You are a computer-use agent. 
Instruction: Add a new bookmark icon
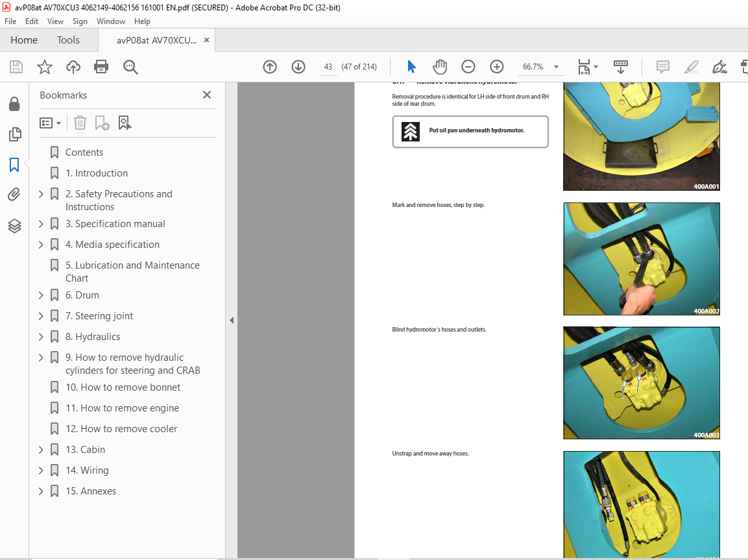point(102,123)
